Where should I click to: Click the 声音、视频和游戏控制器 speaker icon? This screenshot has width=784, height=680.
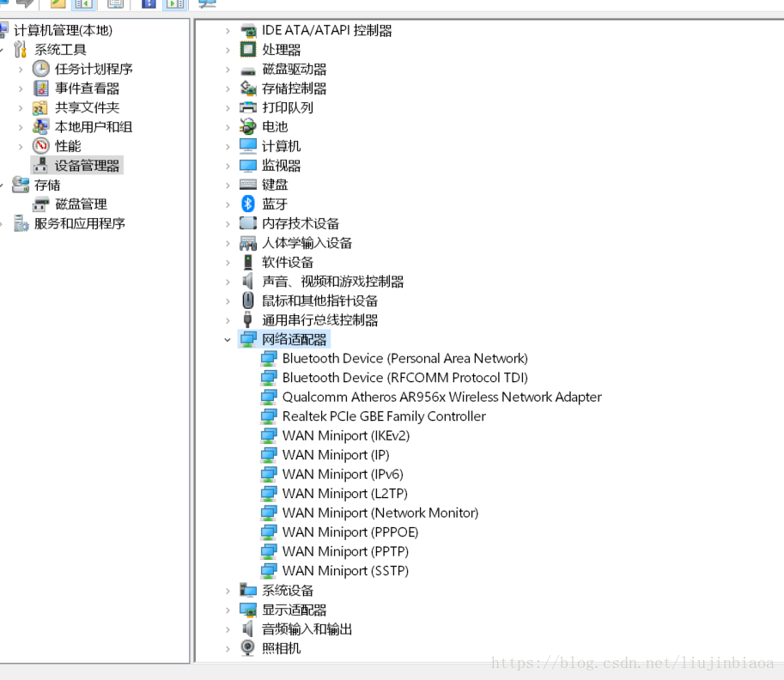[x=248, y=282]
